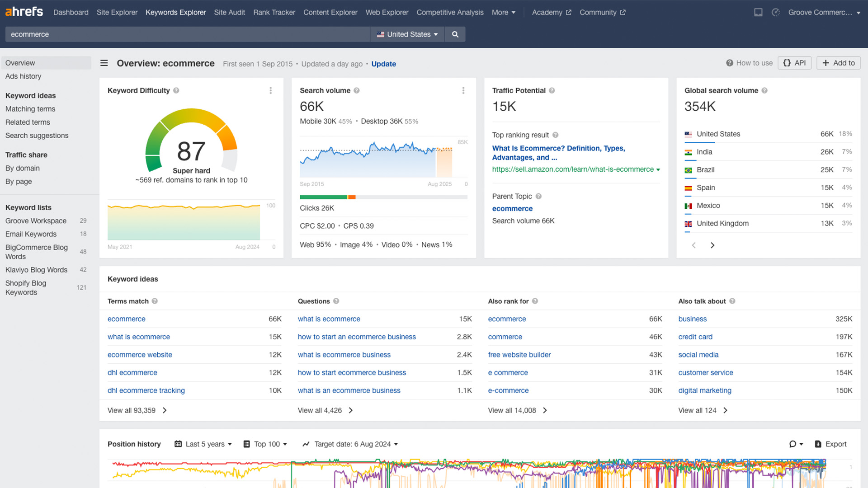
Task: Open United States country dropdown
Action: point(407,34)
